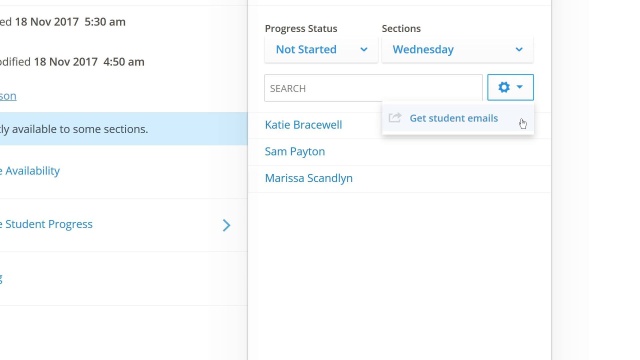Focus the SEARCH input field
This screenshot has width=640, height=360.
(373, 88)
